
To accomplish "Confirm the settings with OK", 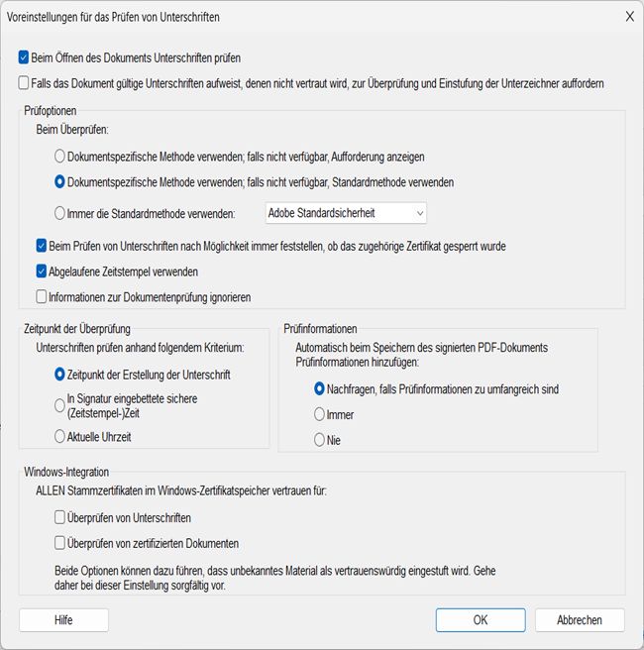I will pos(481,619).
